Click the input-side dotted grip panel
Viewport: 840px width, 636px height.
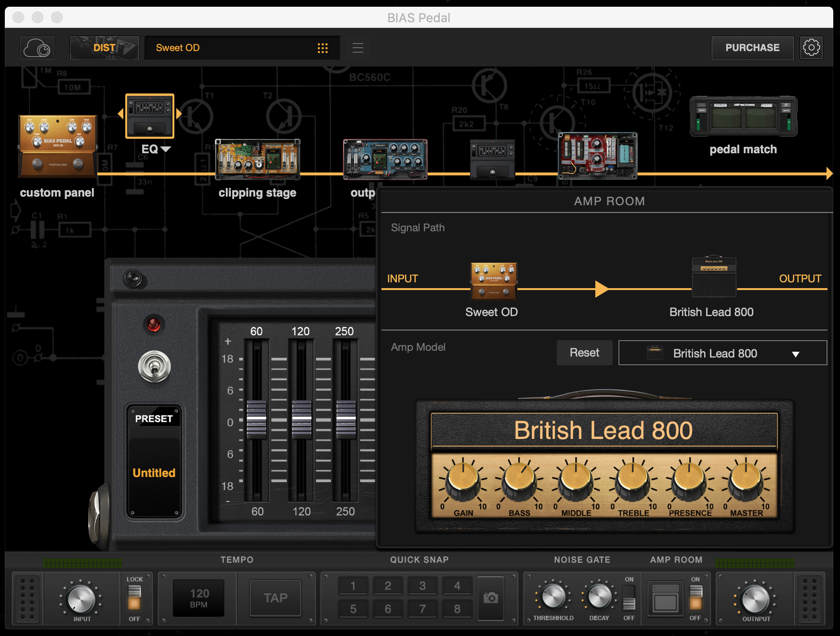click(27, 599)
